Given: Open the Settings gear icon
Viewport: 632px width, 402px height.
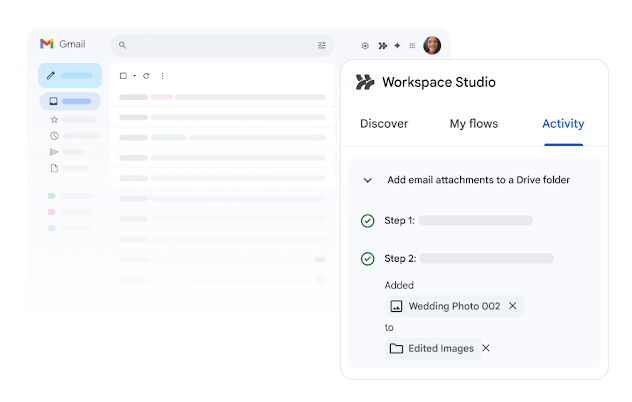Looking at the screenshot, I should click(365, 46).
